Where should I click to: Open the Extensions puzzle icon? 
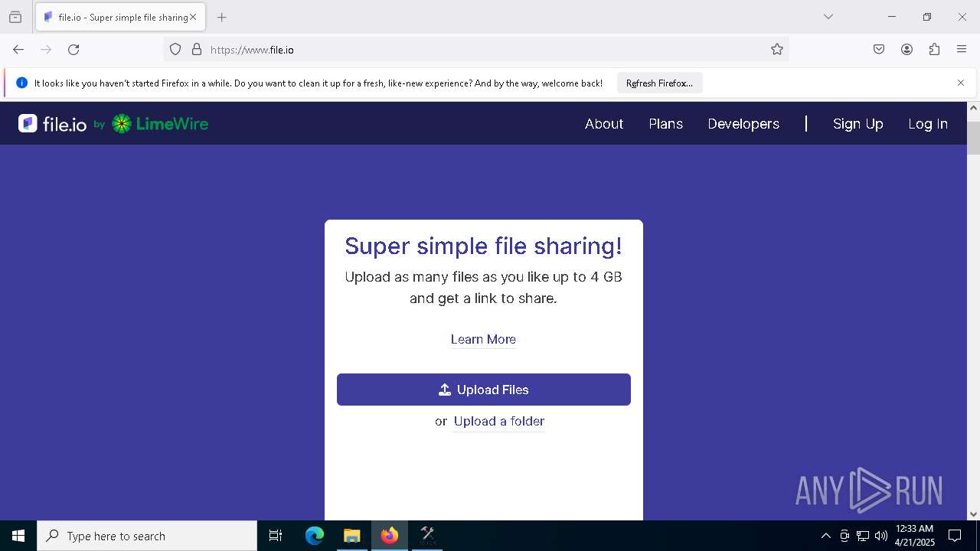(934, 50)
